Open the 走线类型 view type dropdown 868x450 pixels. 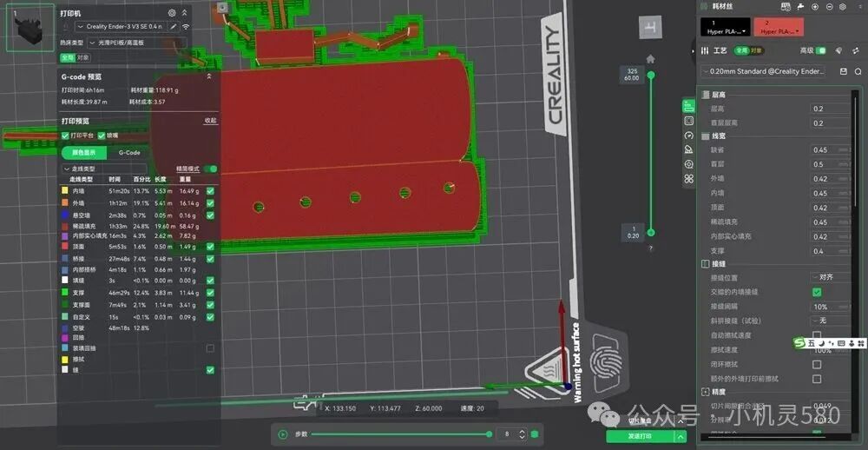tap(104, 169)
